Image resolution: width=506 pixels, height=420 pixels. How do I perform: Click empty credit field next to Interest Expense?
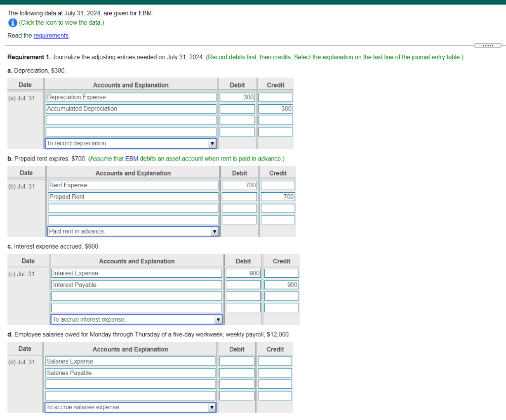[281, 273]
